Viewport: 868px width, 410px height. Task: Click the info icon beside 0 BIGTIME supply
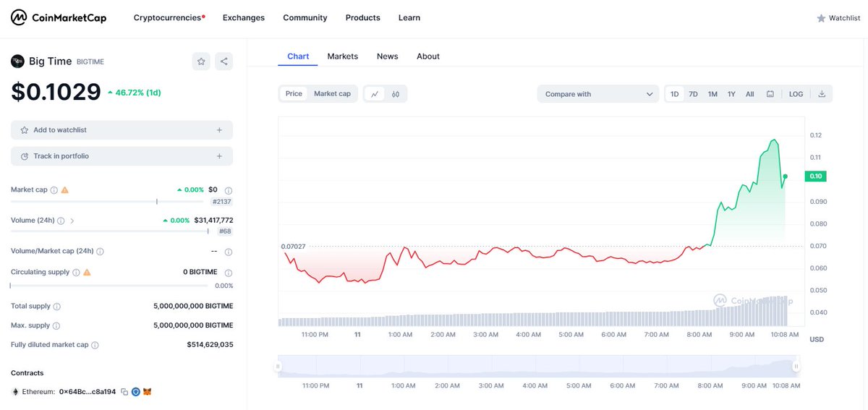[229, 273]
